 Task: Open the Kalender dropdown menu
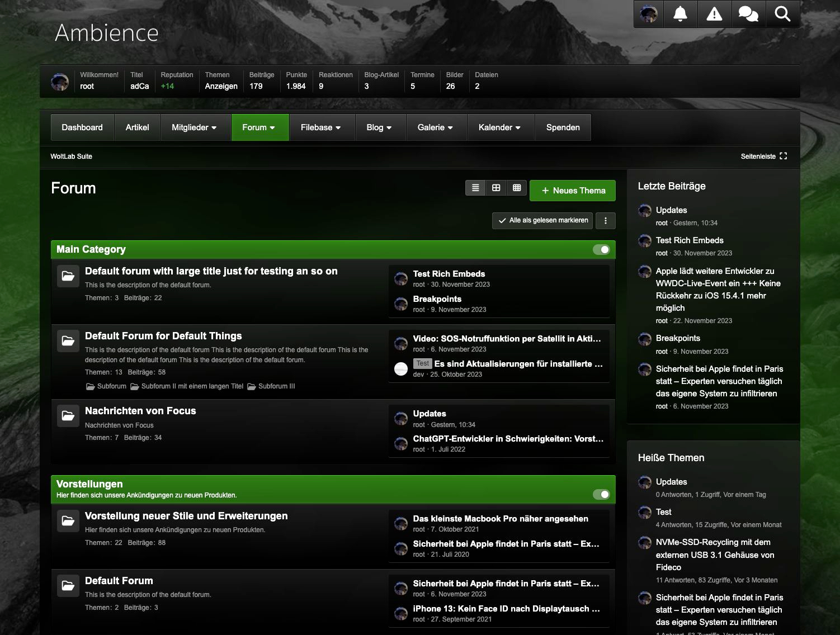tap(499, 127)
